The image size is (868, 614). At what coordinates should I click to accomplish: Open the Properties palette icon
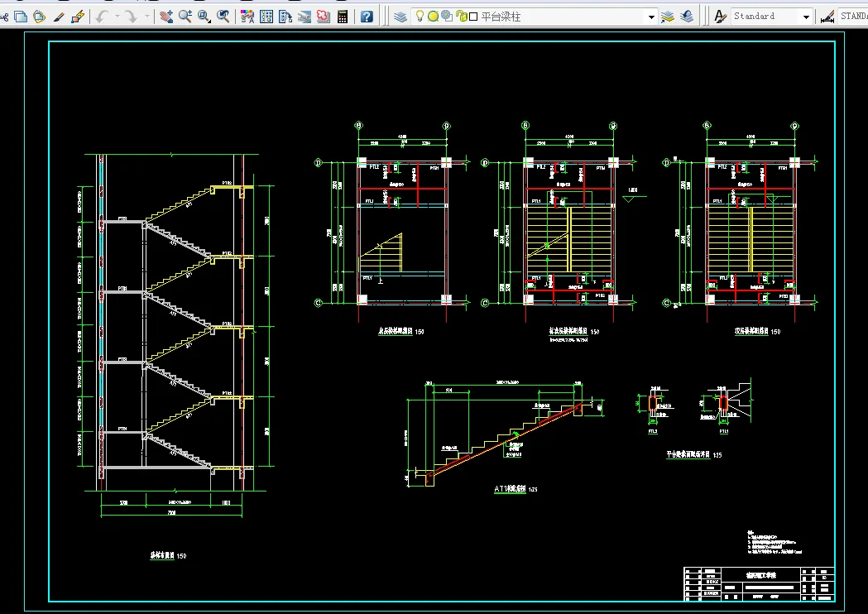click(247, 17)
